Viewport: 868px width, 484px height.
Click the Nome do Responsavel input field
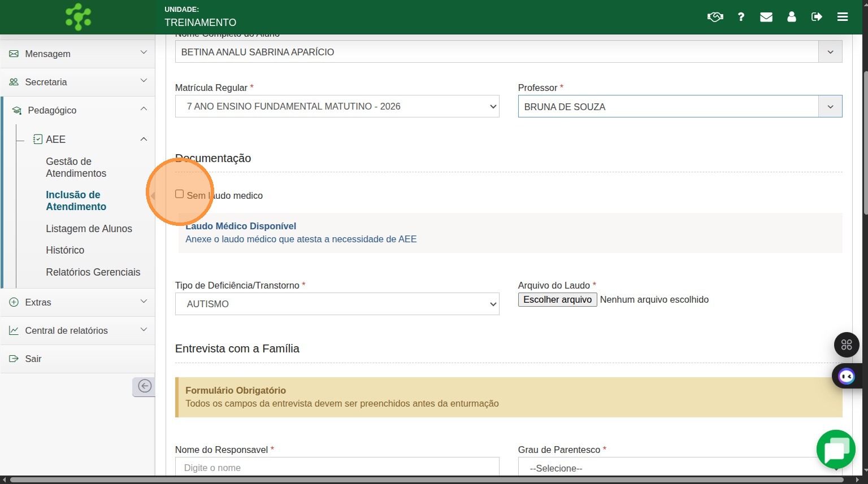337,466
